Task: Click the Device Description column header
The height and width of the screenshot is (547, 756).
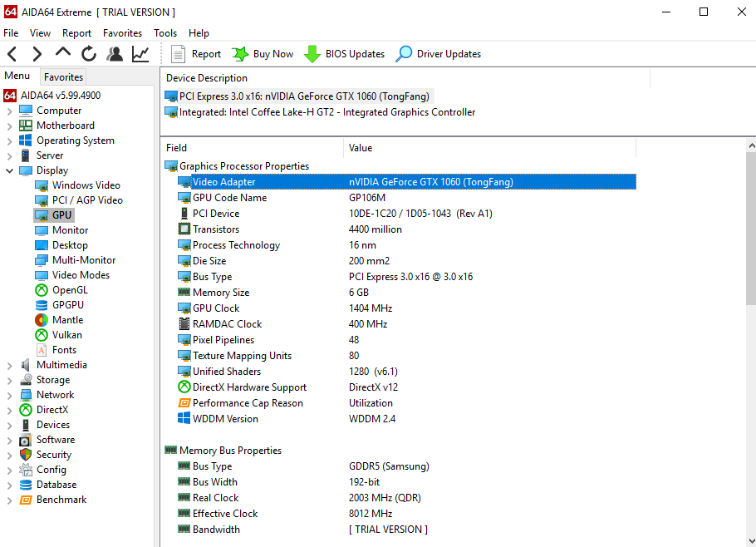Action: tap(405, 78)
